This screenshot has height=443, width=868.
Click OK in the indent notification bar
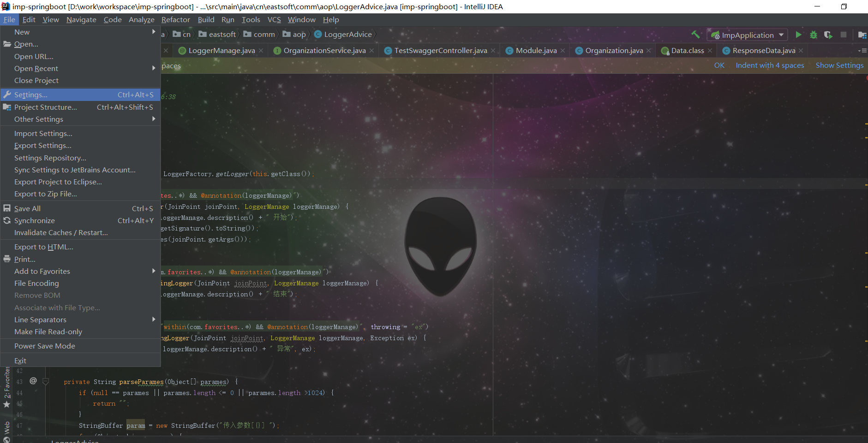719,65
